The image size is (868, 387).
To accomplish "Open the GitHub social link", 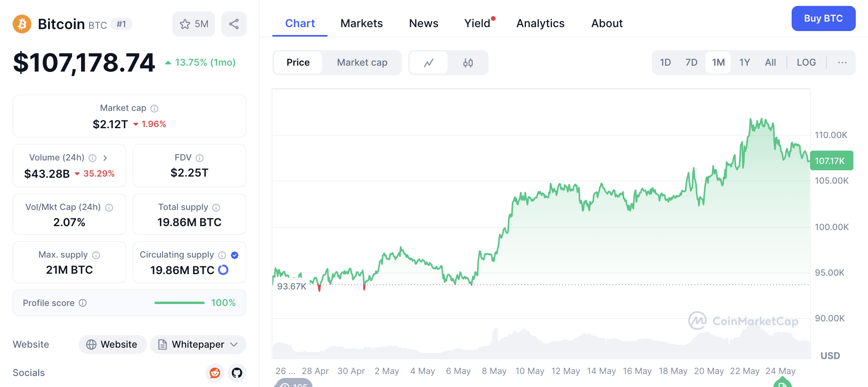I will pos(237,372).
